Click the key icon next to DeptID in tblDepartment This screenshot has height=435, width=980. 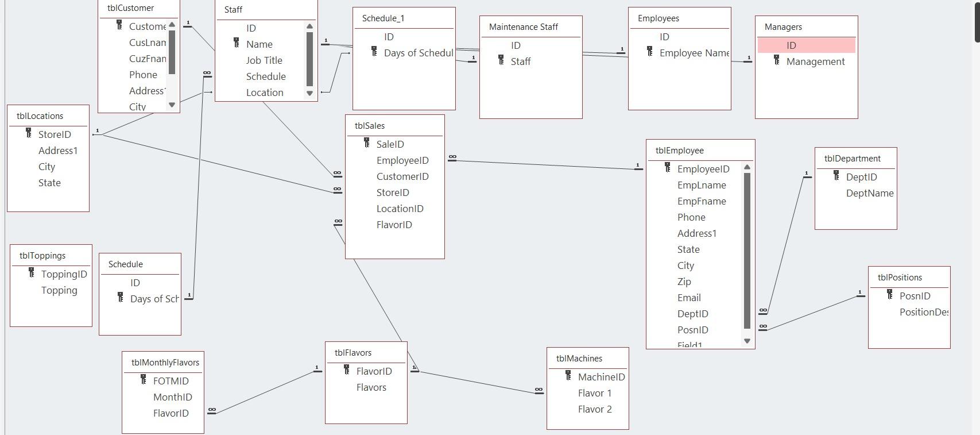(836, 175)
